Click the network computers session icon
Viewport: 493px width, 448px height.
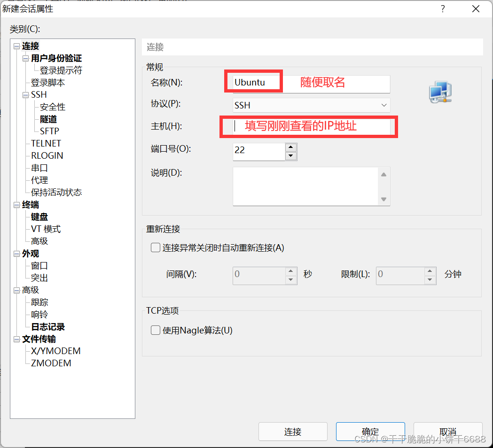pyautogui.click(x=440, y=92)
